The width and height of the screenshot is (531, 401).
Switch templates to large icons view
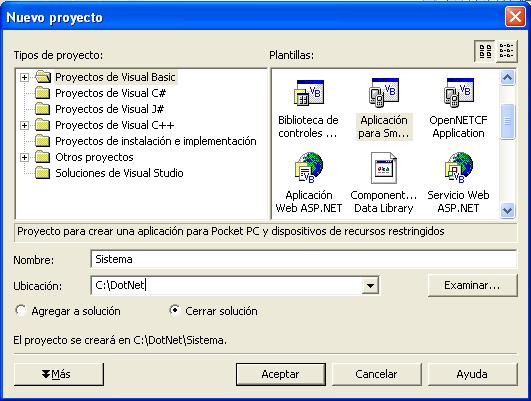(485, 51)
